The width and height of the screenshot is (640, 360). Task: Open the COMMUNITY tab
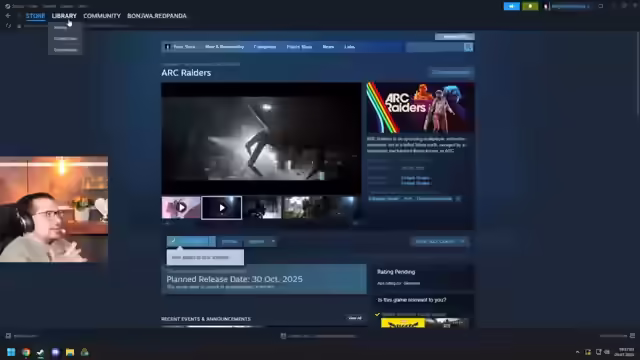[102, 16]
